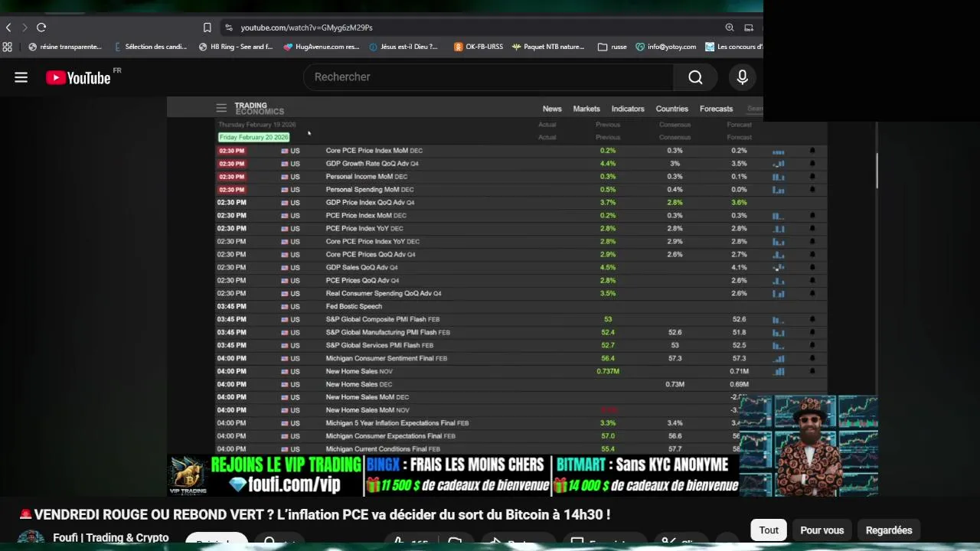Reload the YouTube page
Screen dimensions: 980x551
(41, 28)
